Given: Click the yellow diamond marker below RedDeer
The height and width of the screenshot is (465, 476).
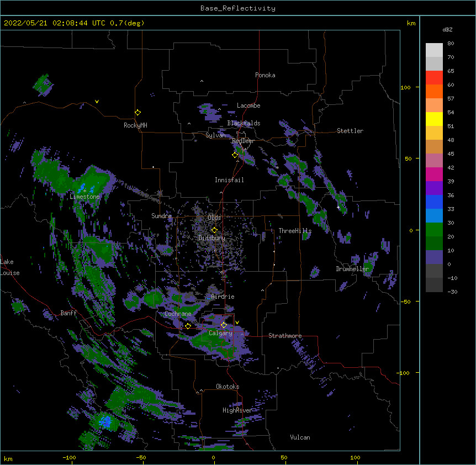Looking at the screenshot, I should [x=235, y=155].
